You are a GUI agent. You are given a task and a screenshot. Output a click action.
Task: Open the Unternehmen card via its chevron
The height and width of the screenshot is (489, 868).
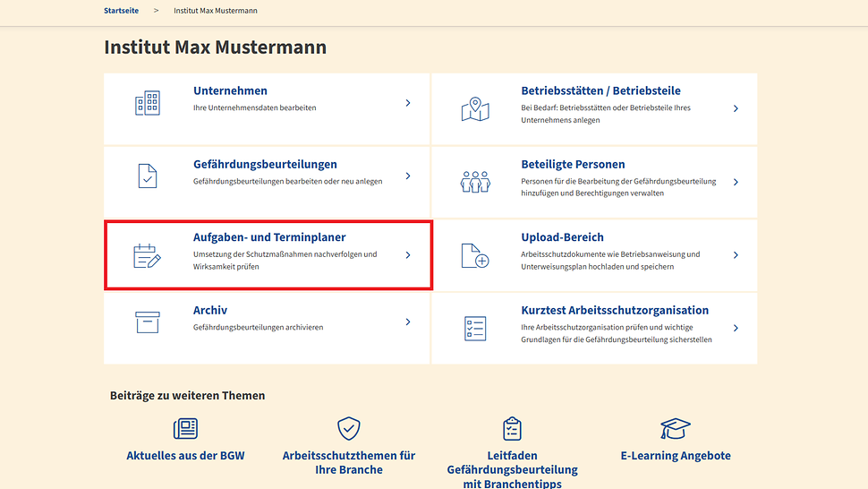tap(408, 103)
